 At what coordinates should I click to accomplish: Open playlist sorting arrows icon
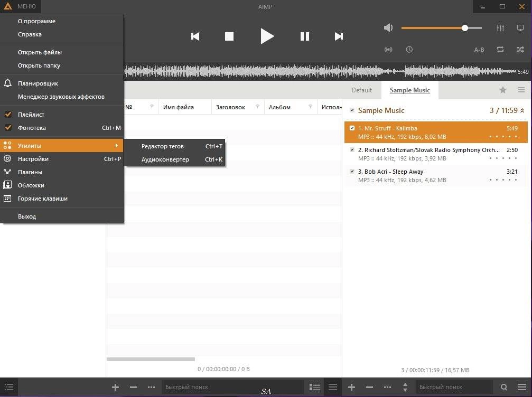(405, 387)
